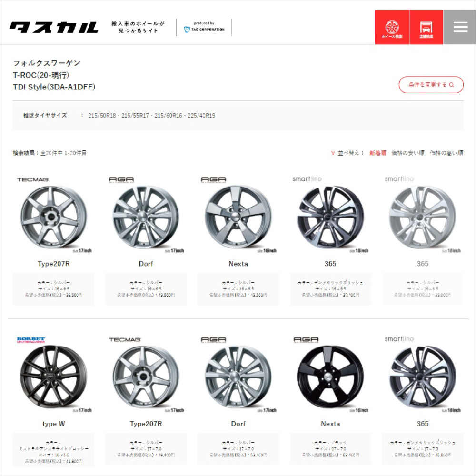Select the Dorf 16×6.5 product name
Viewport: 476px width, 476px height.
[x=146, y=264]
